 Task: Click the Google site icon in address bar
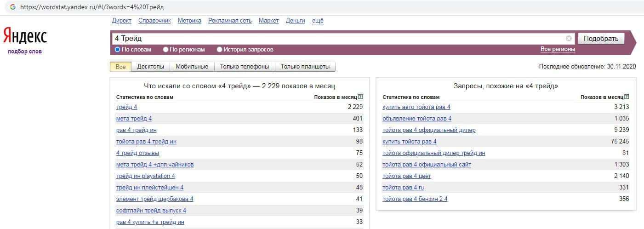pyautogui.click(x=12, y=7)
